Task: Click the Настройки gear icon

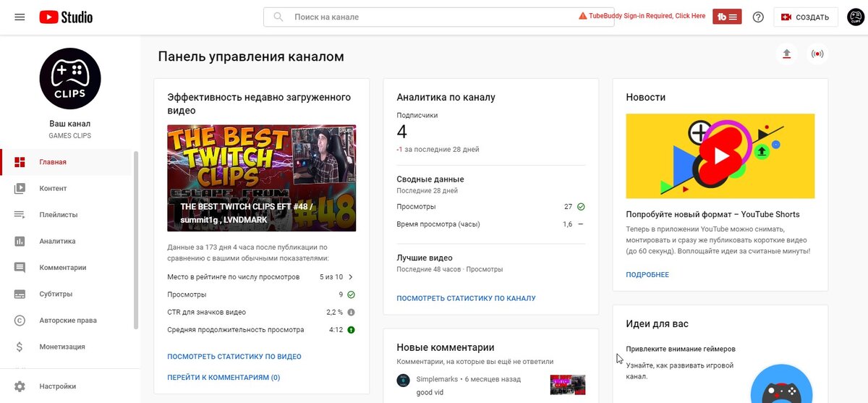Action: click(x=20, y=386)
